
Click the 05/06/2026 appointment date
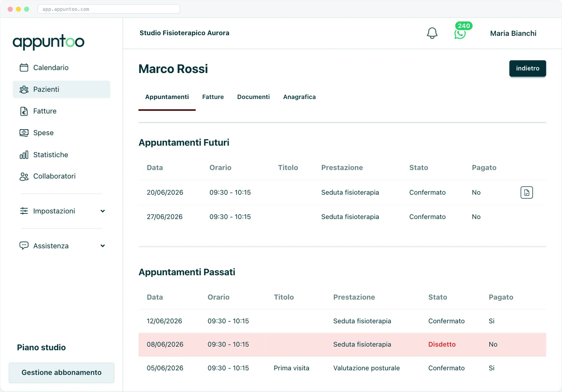tap(165, 368)
